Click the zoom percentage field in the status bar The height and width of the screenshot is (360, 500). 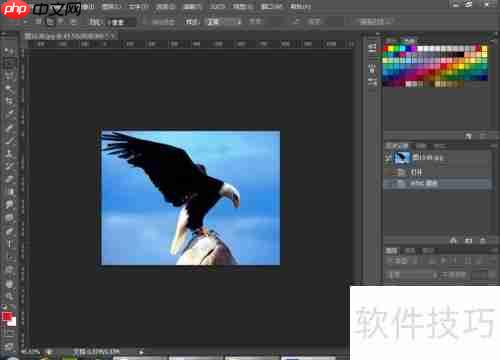(30, 352)
